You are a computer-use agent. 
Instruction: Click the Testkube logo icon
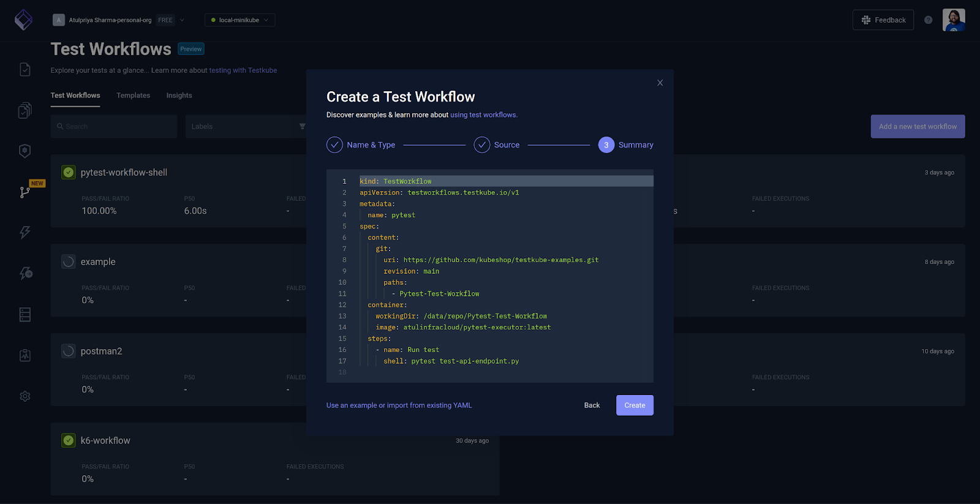tap(23, 20)
